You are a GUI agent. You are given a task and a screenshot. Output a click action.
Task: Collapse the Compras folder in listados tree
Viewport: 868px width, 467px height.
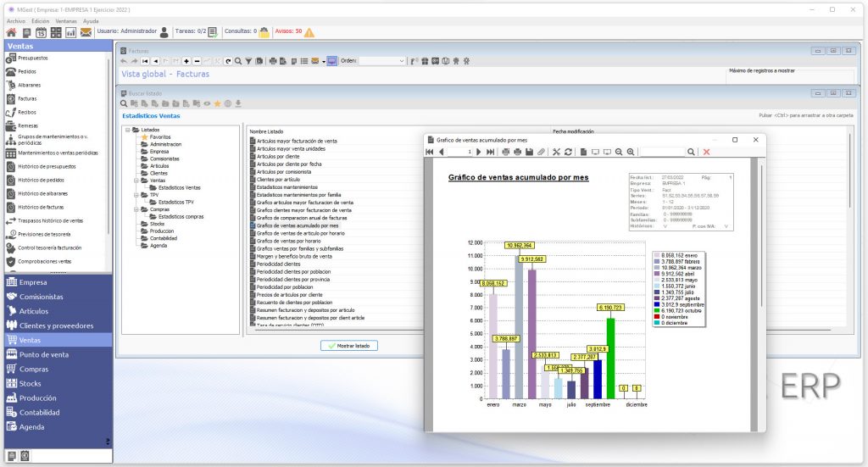pos(136,209)
